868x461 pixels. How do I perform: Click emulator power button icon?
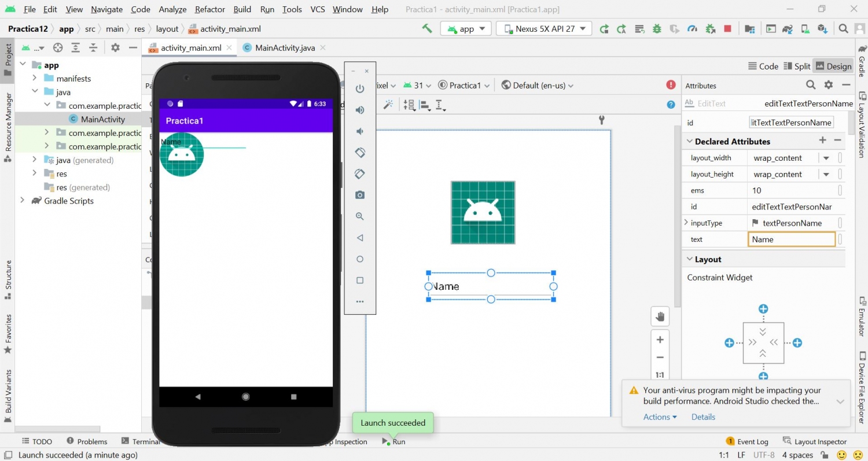(x=360, y=88)
